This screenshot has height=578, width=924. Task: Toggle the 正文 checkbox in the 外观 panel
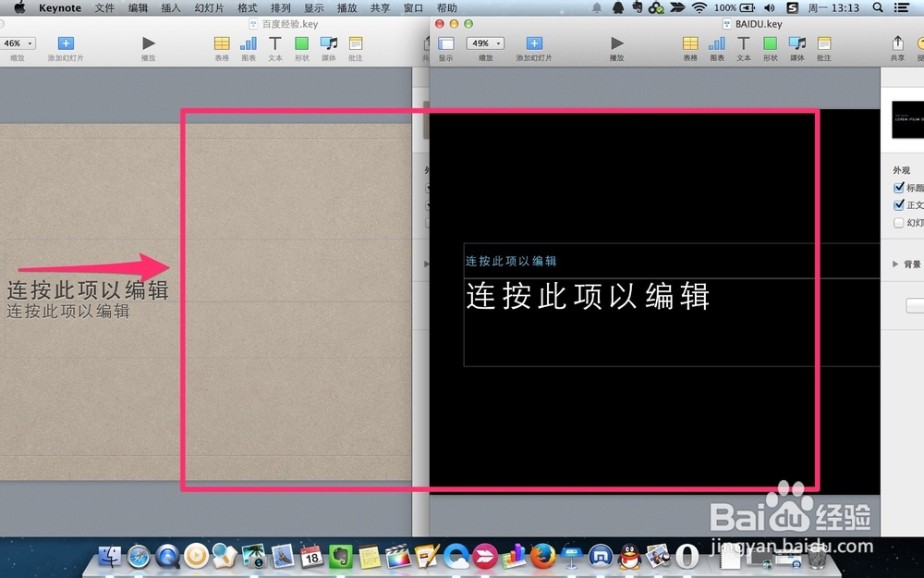899,204
